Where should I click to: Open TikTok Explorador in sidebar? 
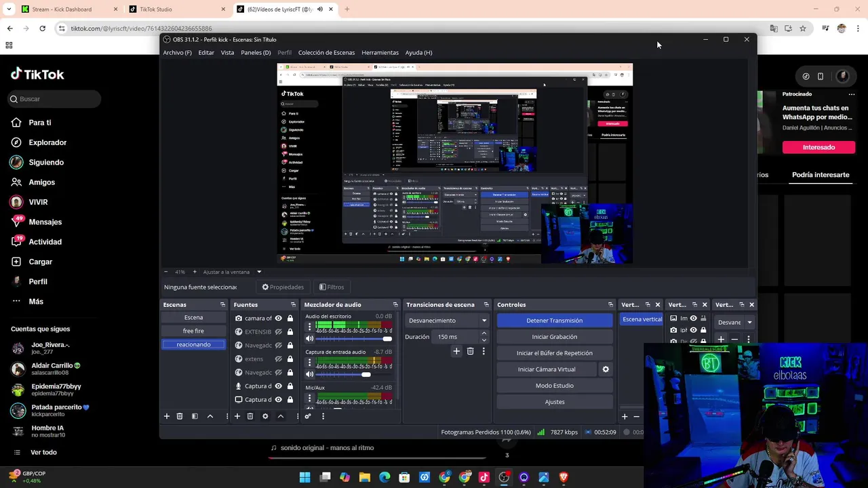[x=47, y=142]
